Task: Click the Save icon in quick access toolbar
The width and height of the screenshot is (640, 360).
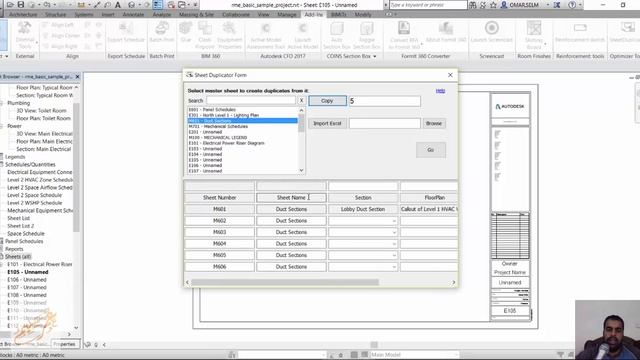Action: [21, 5]
